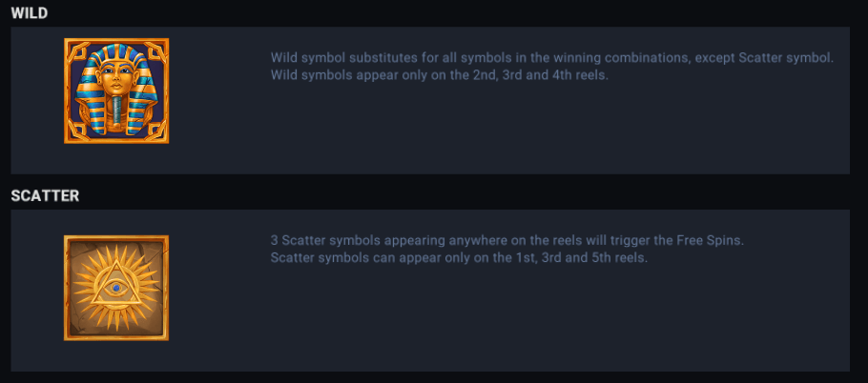
Task: Select the WILD section heading
Action: (30, 12)
